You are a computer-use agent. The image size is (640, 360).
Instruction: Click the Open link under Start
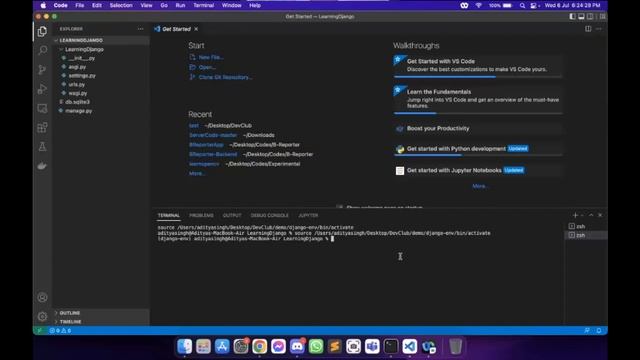[x=207, y=67]
